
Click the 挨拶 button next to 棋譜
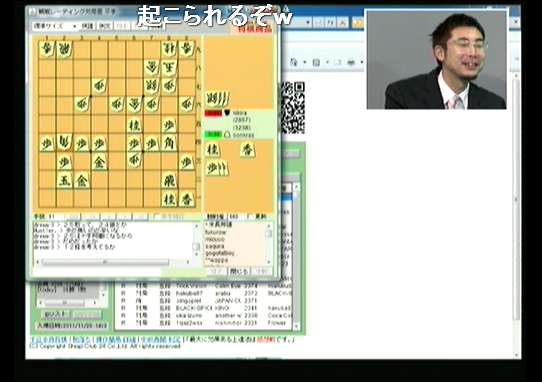click(x=104, y=26)
